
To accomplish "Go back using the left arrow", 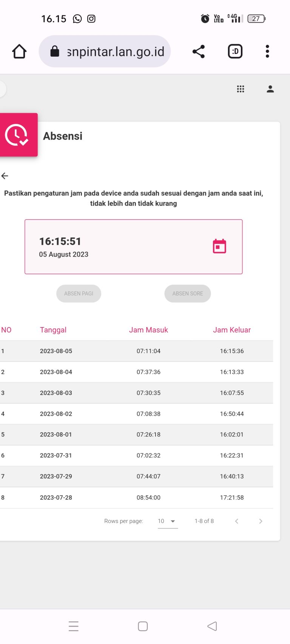I will click(5, 176).
